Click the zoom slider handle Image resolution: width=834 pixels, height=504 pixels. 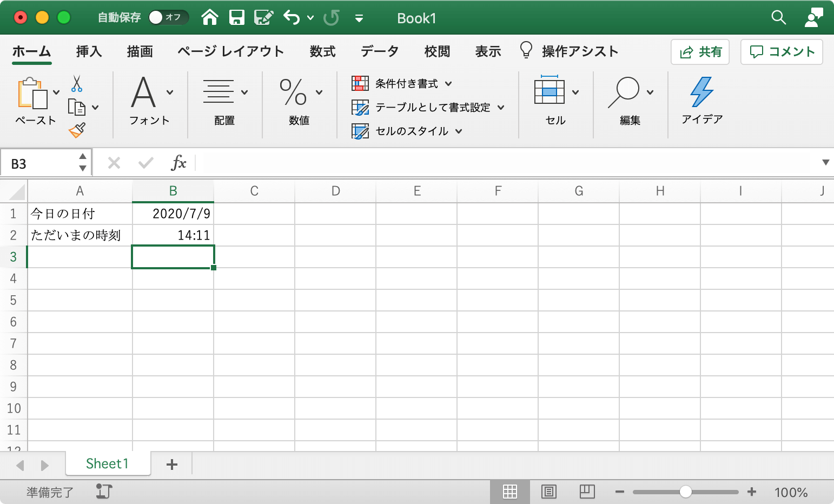point(686,492)
